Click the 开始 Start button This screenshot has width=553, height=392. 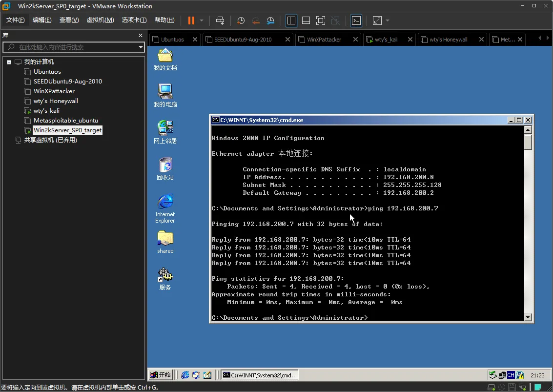[x=161, y=375]
